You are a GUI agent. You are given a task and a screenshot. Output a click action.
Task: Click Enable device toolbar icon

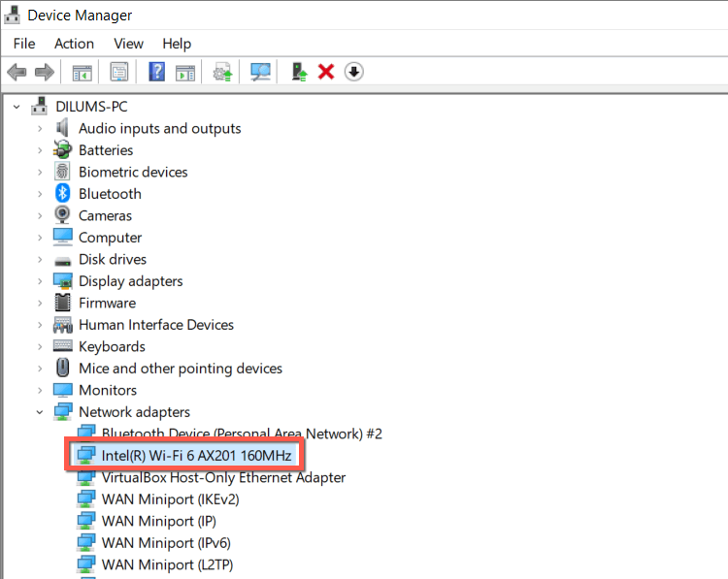pos(299,72)
